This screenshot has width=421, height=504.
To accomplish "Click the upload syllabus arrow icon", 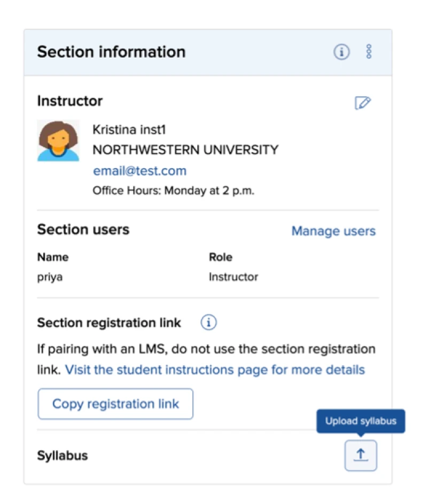I will point(361,455).
